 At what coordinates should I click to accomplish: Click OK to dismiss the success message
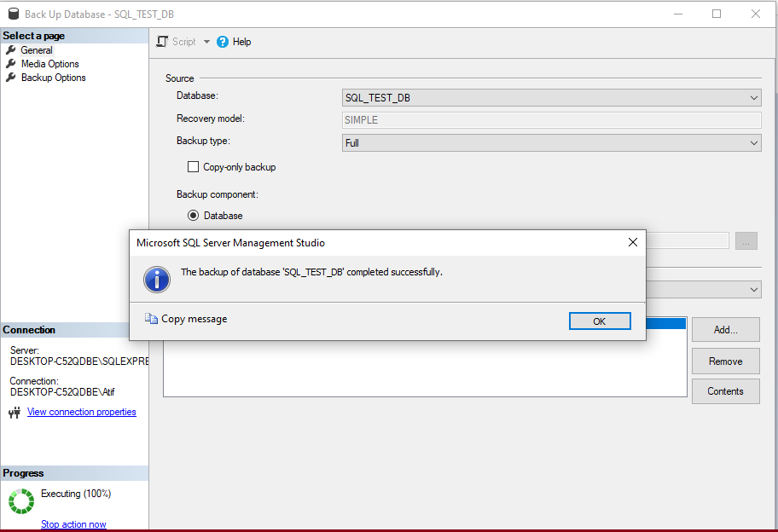click(600, 321)
